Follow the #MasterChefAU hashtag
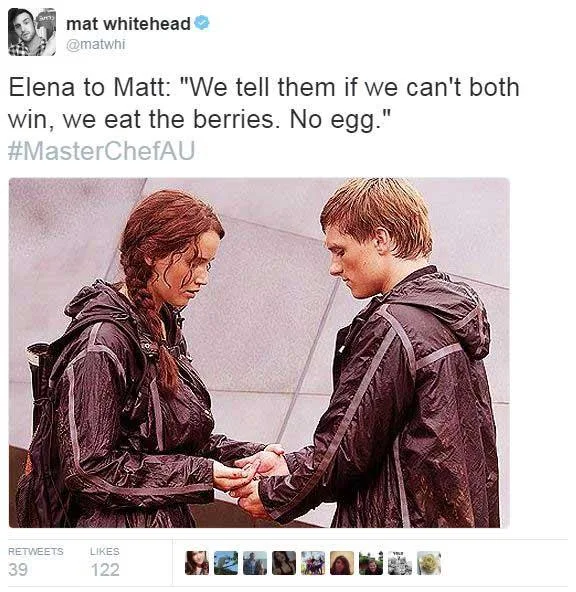 [x=101, y=150]
